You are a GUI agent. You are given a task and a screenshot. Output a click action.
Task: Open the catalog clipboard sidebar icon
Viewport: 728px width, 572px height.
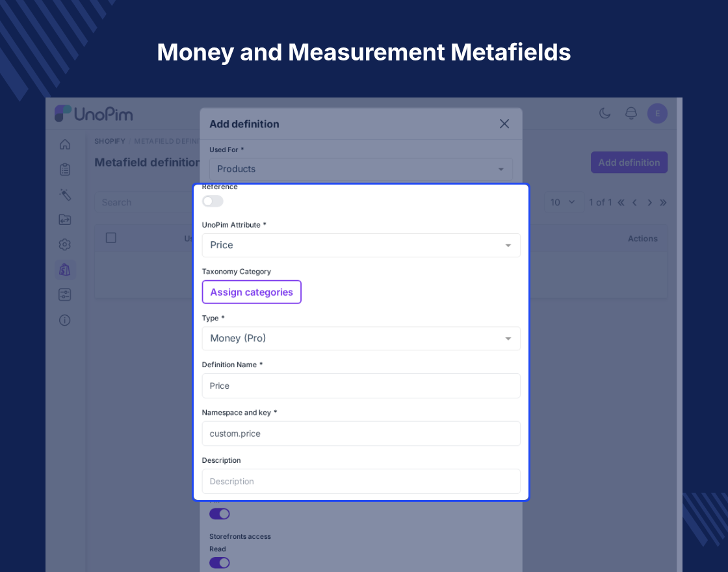click(65, 170)
